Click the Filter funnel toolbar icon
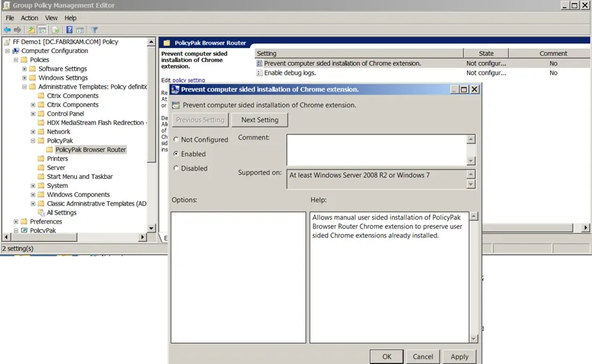The width and height of the screenshot is (592, 364). pos(94,30)
